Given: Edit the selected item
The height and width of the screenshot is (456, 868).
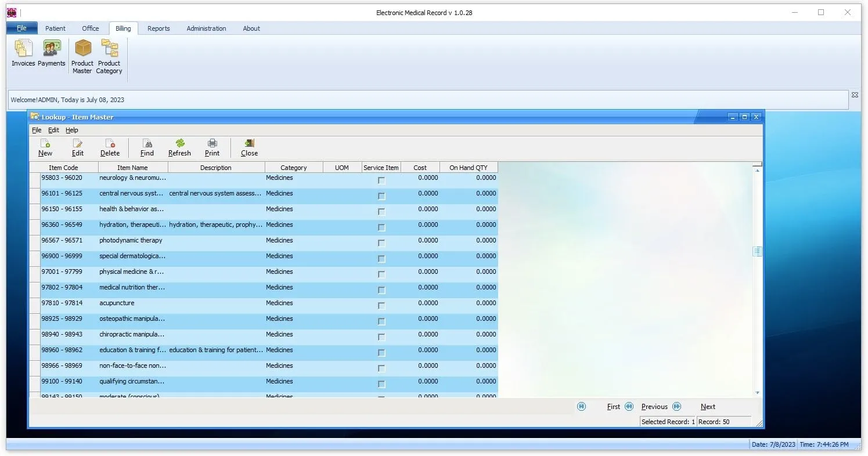Looking at the screenshot, I should point(77,147).
